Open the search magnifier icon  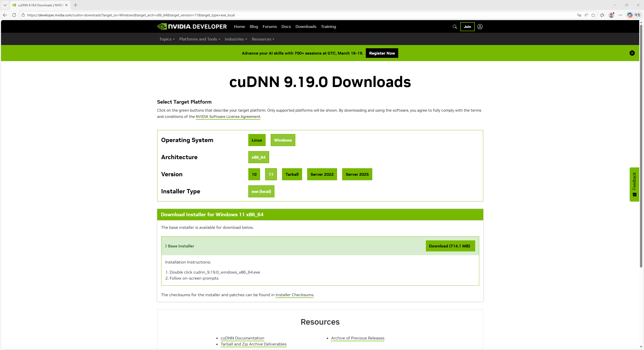455,26
